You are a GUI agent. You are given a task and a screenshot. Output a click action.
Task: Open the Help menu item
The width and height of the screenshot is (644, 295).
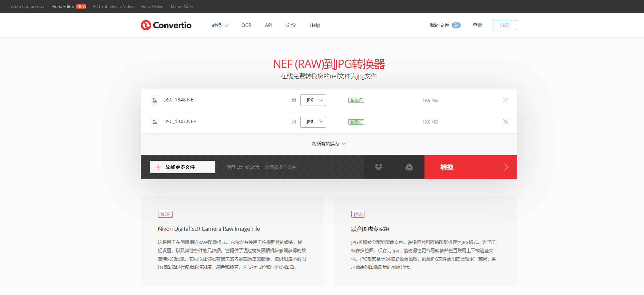pyautogui.click(x=315, y=25)
